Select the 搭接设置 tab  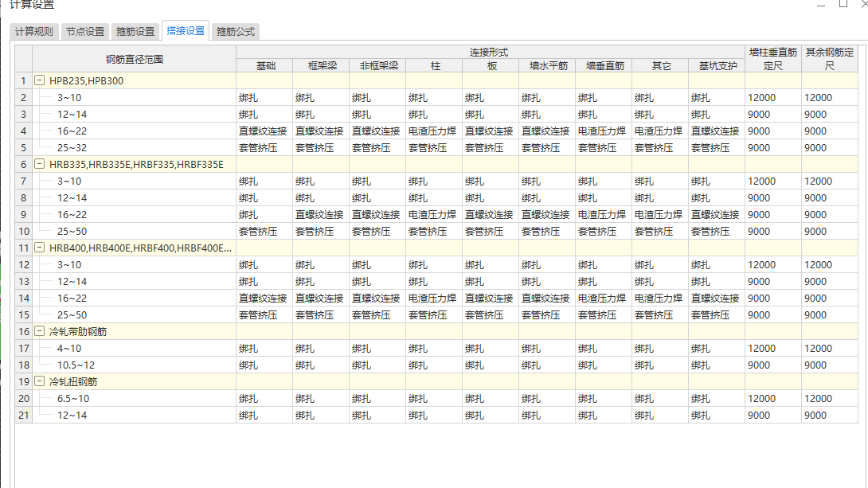pyautogui.click(x=186, y=31)
